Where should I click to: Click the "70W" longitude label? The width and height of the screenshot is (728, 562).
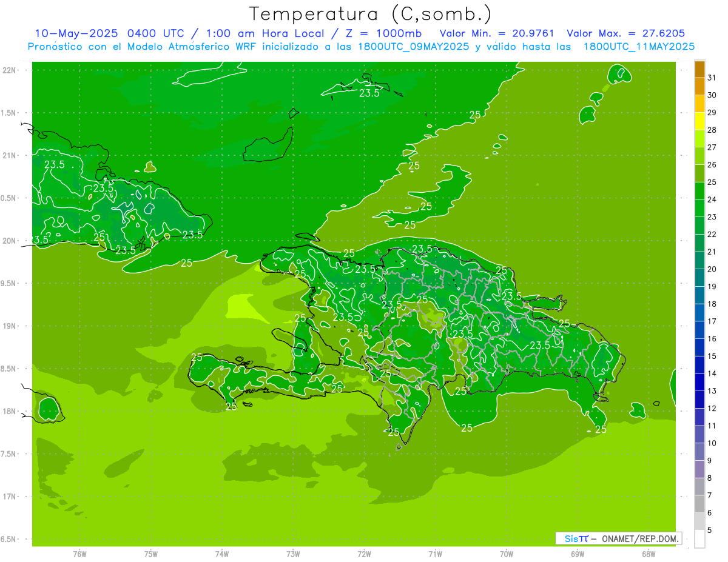coord(507,554)
